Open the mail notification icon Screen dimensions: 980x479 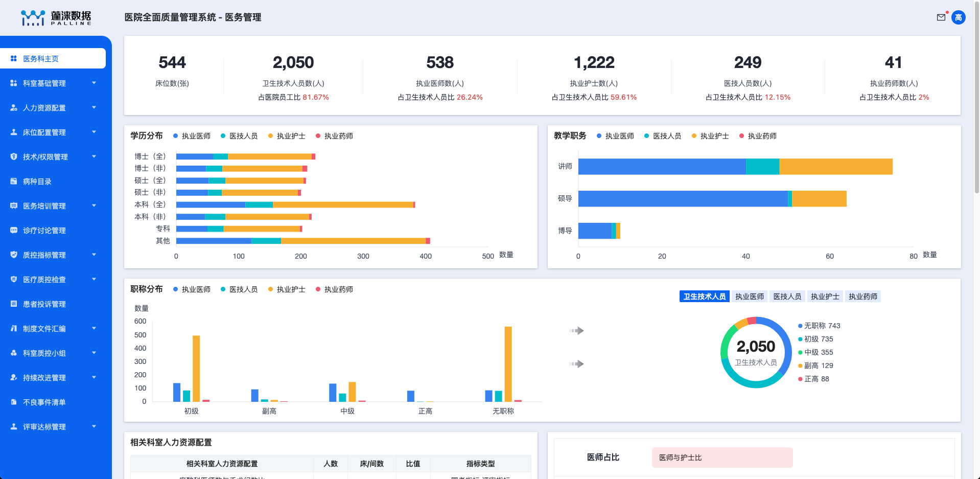point(941,17)
